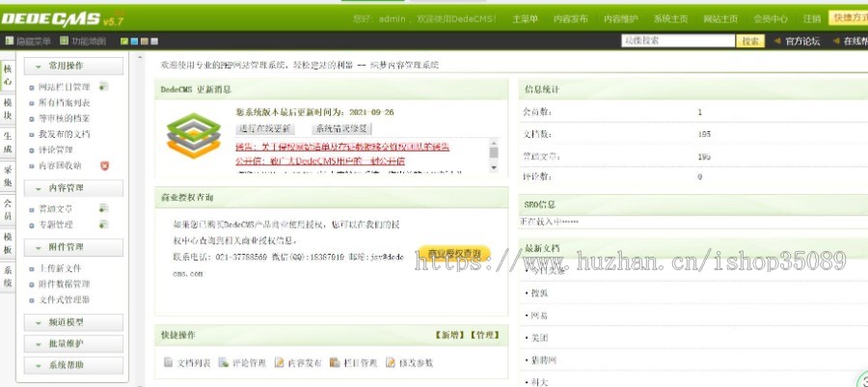Click the 栏目管理 shortcut icon
This screenshot has height=387, width=868.
pos(335,363)
